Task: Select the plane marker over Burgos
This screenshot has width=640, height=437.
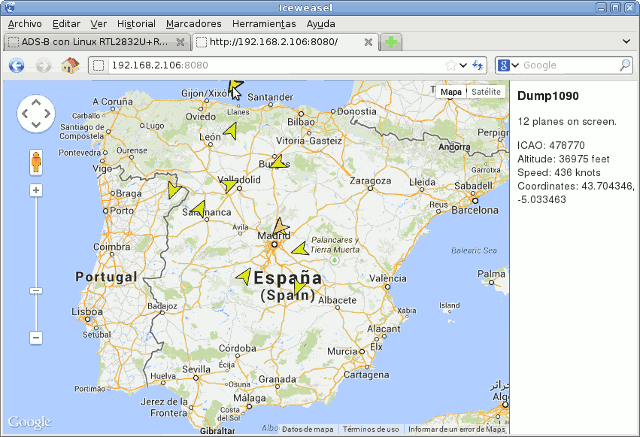Action: 279,162
